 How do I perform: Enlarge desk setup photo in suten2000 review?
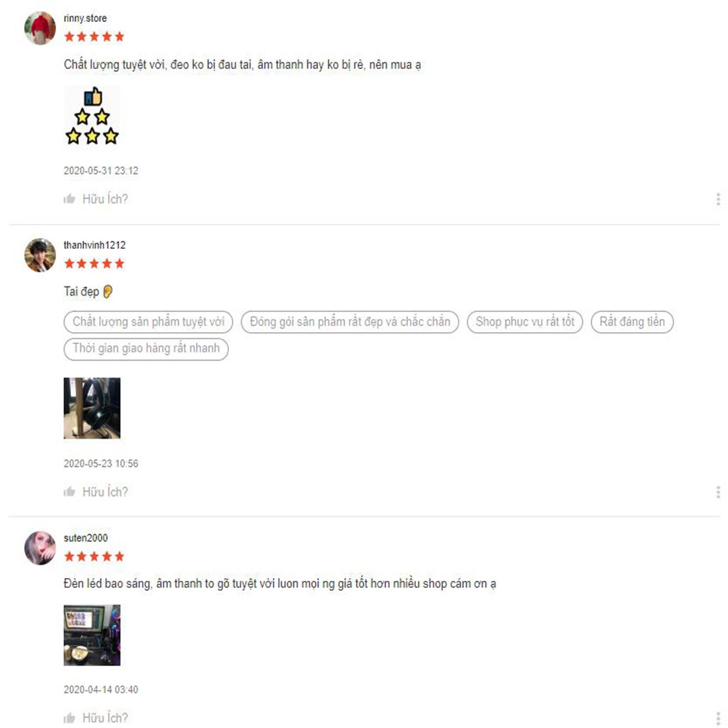point(92,635)
